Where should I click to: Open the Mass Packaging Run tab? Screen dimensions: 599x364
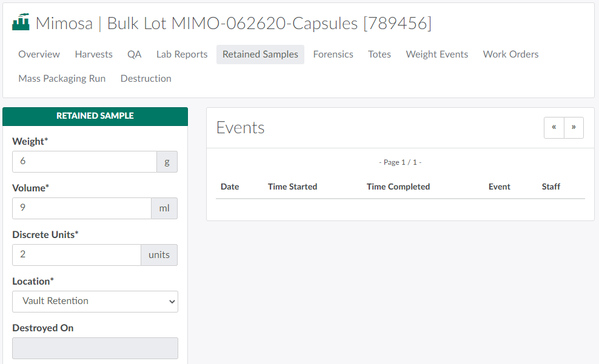(x=62, y=79)
